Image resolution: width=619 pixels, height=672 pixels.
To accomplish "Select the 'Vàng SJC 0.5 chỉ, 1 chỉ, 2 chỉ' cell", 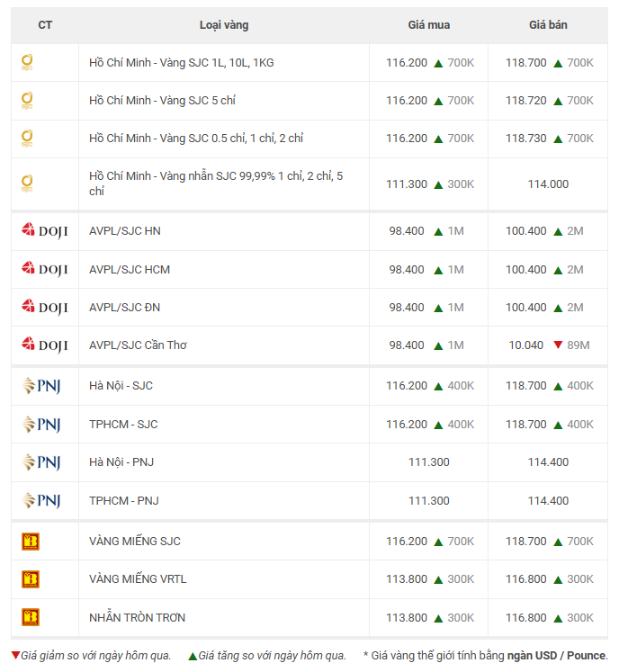I will (x=224, y=139).
